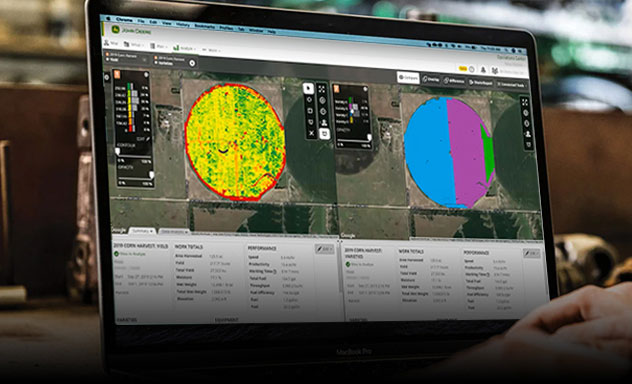Click the Difference button
632x384 pixels.
pyautogui.click(x=454, y=81)
